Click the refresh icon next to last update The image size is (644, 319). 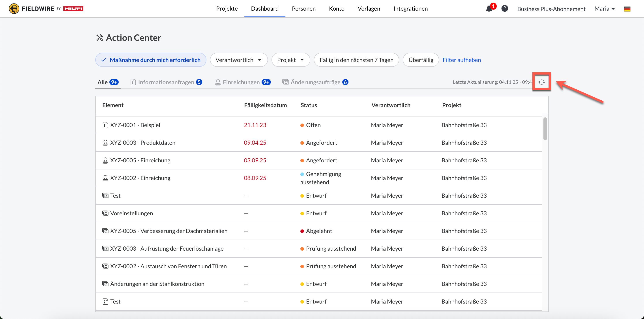541,82
